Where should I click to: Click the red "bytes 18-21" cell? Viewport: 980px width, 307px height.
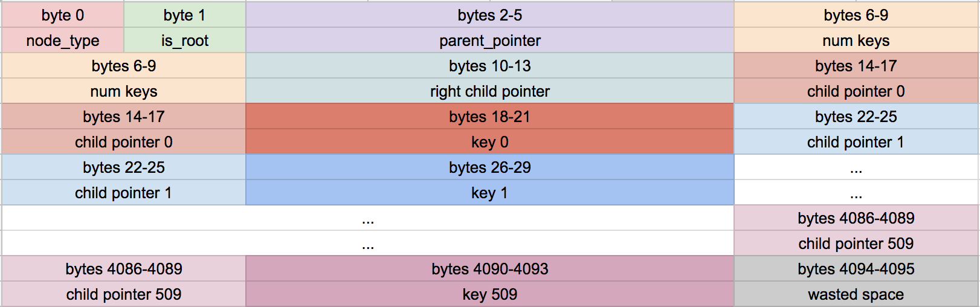[489, 117]
